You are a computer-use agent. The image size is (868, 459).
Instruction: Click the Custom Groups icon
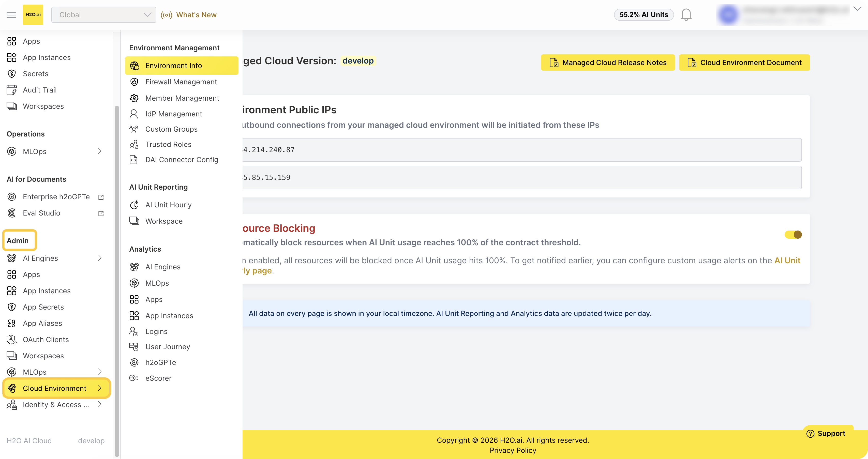[x=134, y=129]
